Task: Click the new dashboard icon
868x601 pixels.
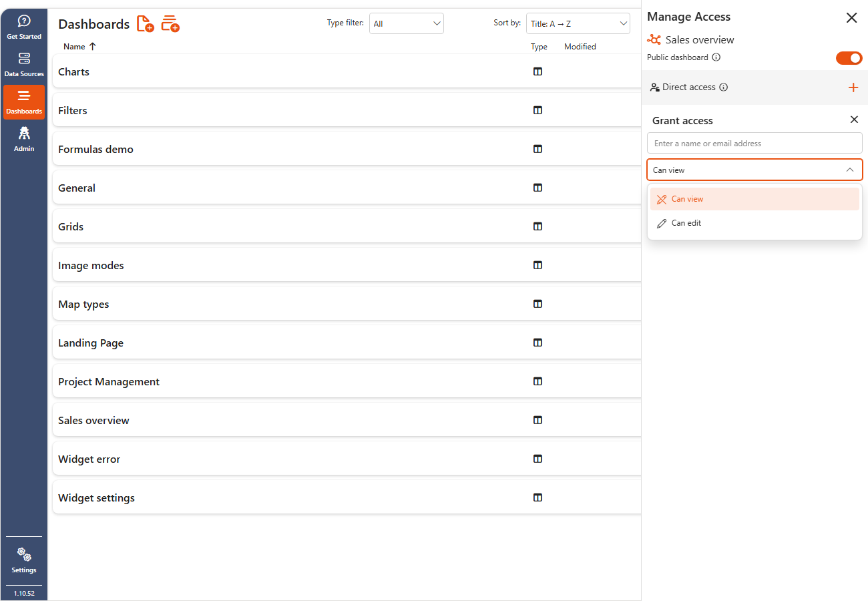Action: pyautogui.click(x=146, y=24)
